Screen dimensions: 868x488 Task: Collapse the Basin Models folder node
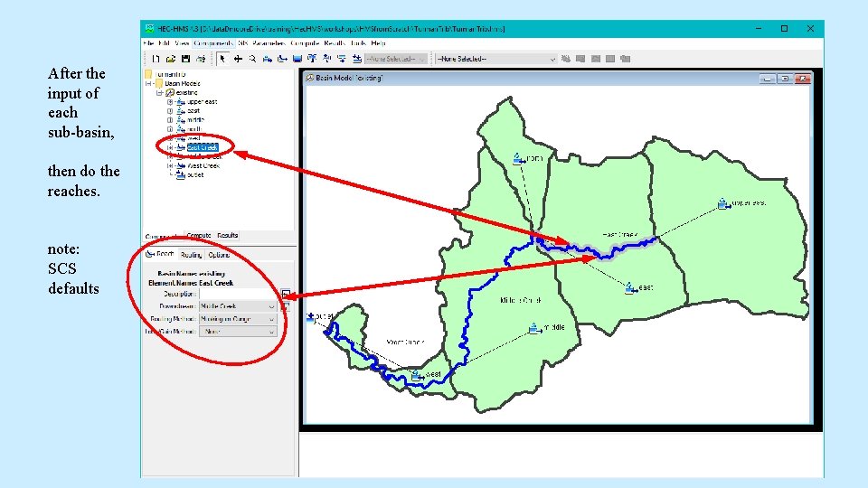149,83
